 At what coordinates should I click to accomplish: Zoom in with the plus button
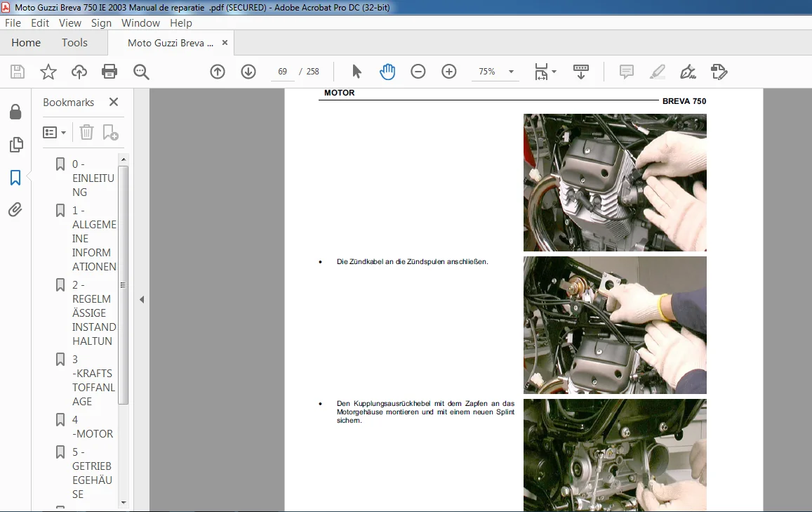coord(449,72)
